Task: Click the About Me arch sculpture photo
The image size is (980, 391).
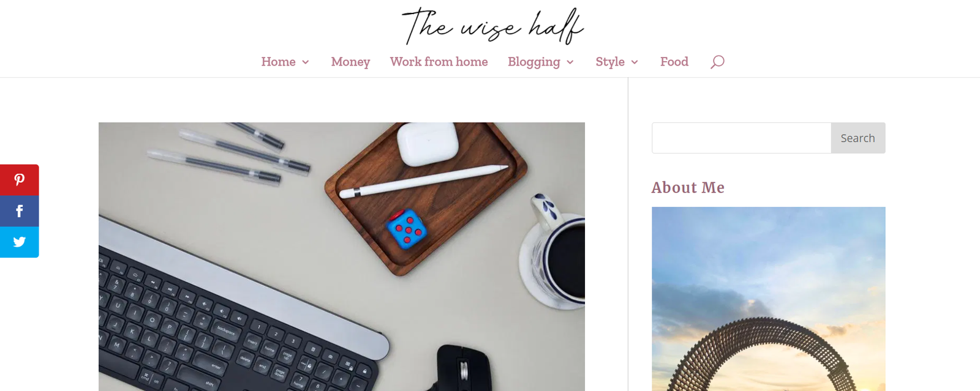Action: click(x=768, y=299)
